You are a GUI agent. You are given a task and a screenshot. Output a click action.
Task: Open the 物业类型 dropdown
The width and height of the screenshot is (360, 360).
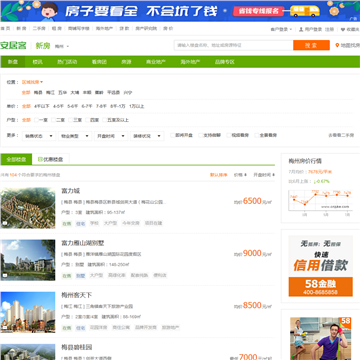point(75,136)
